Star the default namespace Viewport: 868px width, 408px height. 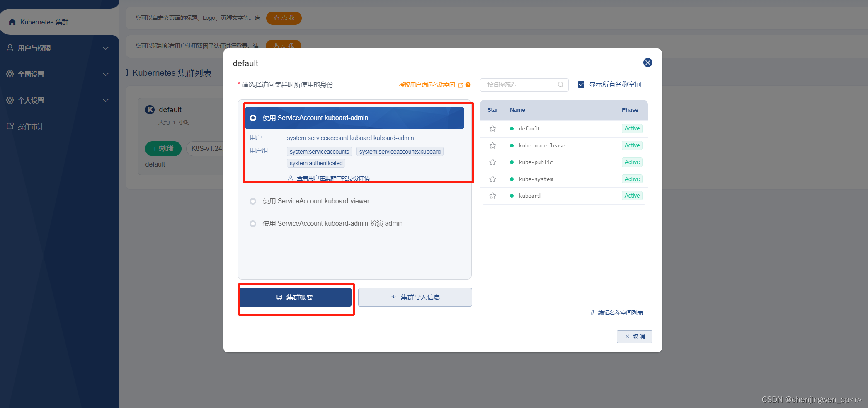coord(492,129)
